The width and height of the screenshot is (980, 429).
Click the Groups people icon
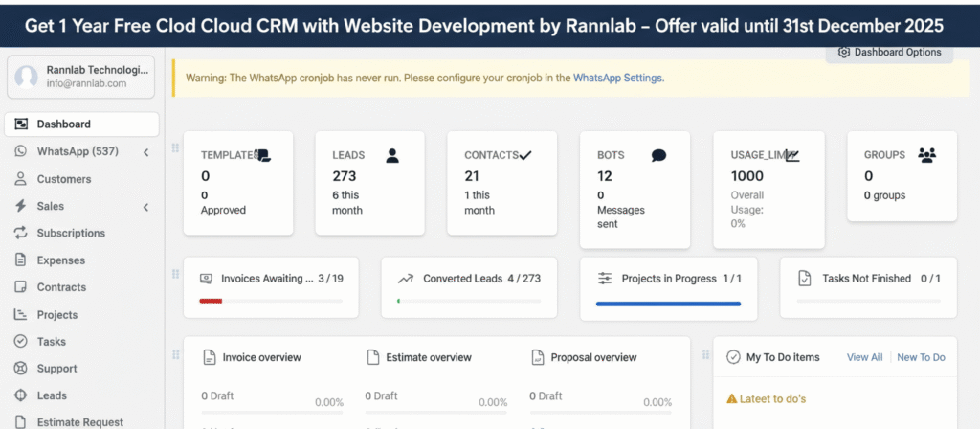pyautogui.click(x=926, y=155)
